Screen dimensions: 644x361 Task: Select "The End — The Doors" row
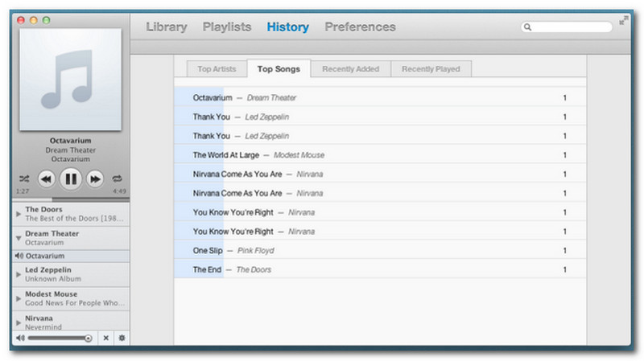point(380,269)
